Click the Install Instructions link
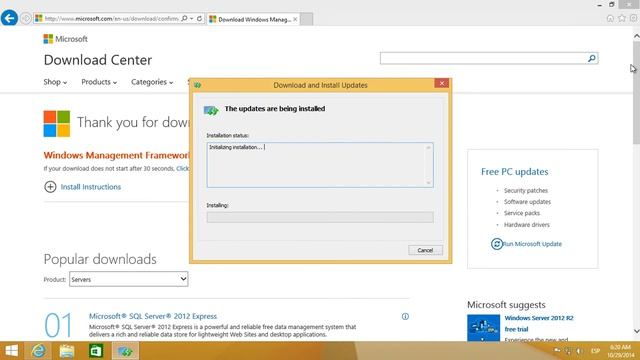This screenshot has height=360, width=640. pyautogui.click(x=91, y=187)
